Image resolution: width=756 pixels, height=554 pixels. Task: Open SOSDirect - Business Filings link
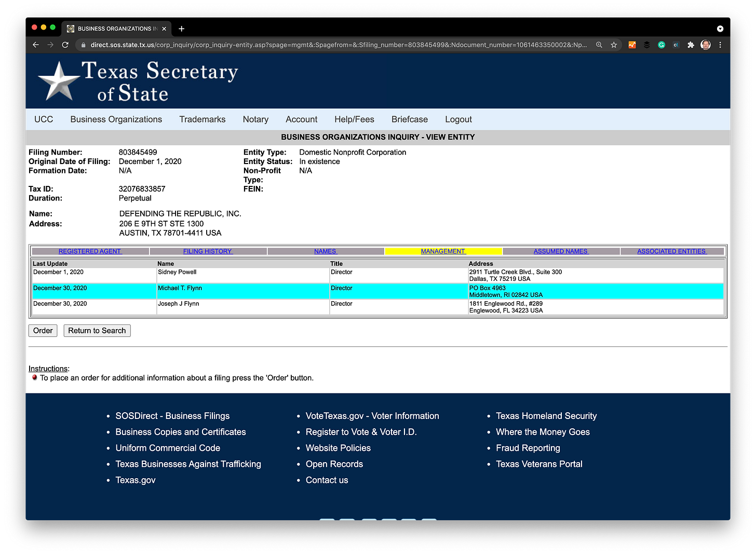[172, 416]
